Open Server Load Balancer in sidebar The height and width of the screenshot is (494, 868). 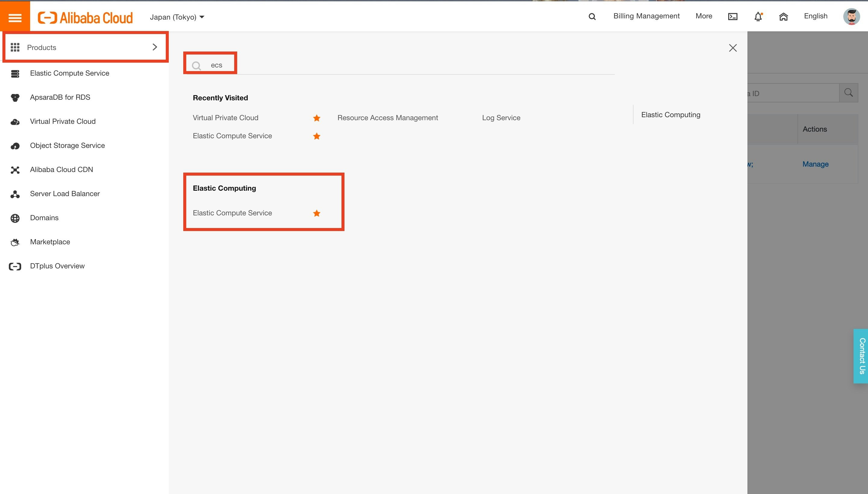(65, 193)
